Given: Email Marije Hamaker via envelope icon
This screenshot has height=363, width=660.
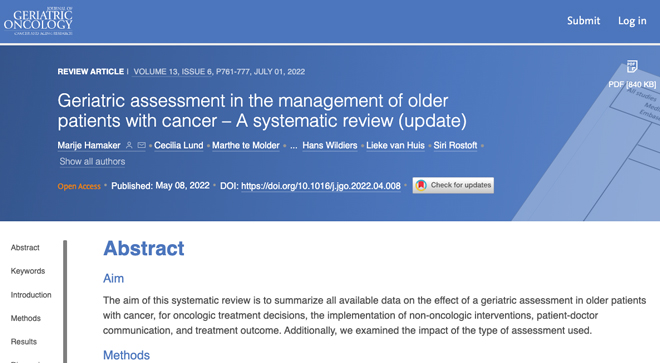Looking at the screenshot, I should pos(141,145).
